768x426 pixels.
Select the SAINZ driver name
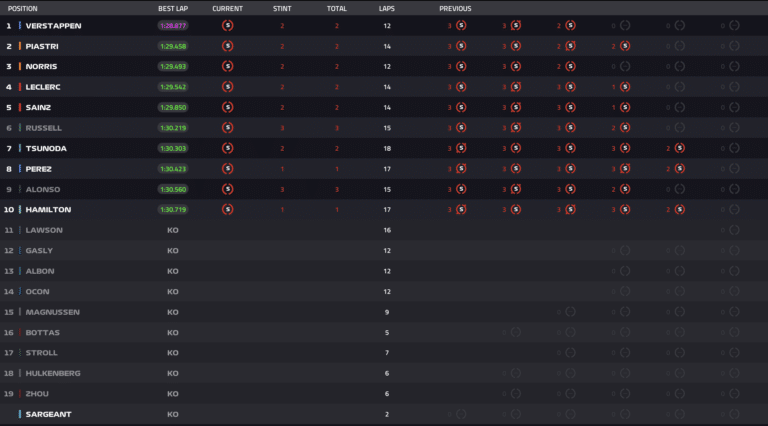[x=38, y=108]
